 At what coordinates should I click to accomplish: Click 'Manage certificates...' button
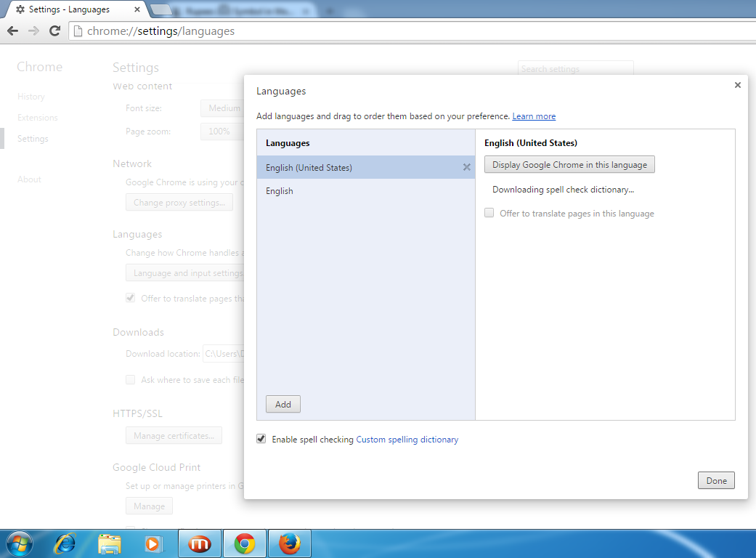pyautogui.click(x=174, y=435)
